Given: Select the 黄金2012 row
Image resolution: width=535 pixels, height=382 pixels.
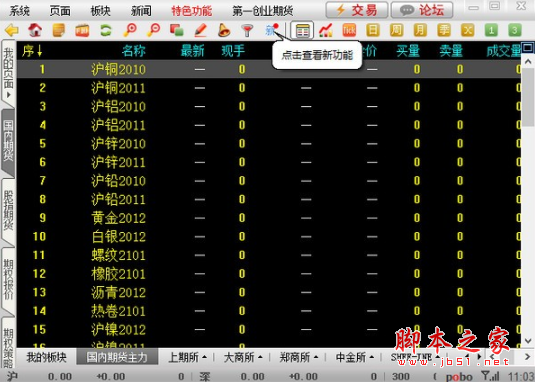Looking at the screenshot, I should point(269,218).
